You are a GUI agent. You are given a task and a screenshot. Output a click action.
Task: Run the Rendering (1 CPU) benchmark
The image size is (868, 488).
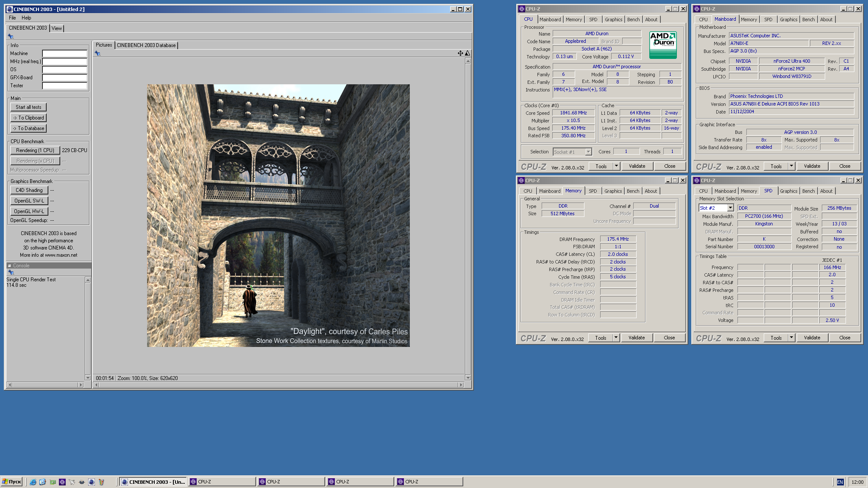point(35,150)
